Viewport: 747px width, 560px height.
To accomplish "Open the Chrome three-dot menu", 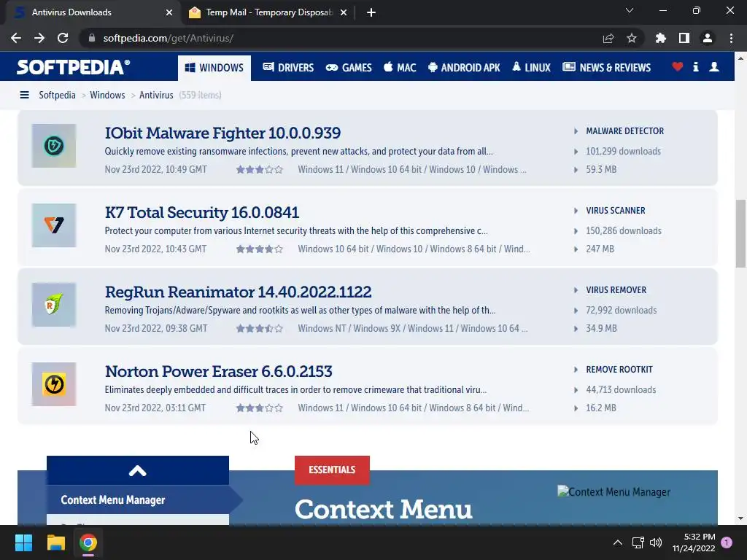I will coord(731,38).
